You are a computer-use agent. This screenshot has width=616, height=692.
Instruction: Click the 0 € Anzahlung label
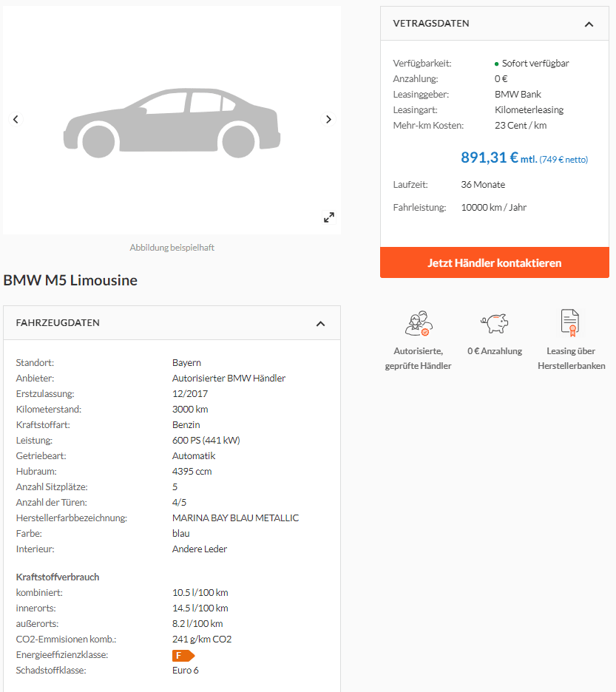(495, 351)
